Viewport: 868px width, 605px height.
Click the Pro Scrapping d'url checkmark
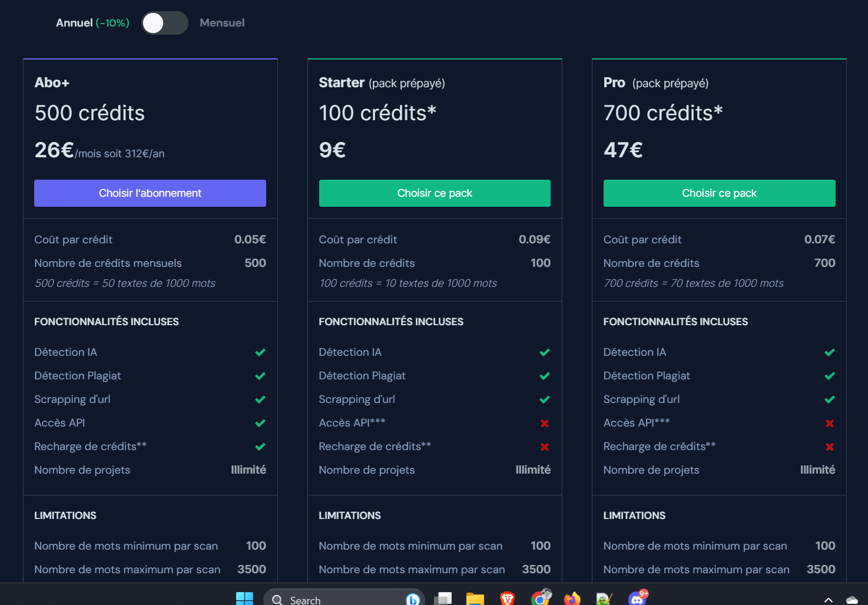pos(830,399)
